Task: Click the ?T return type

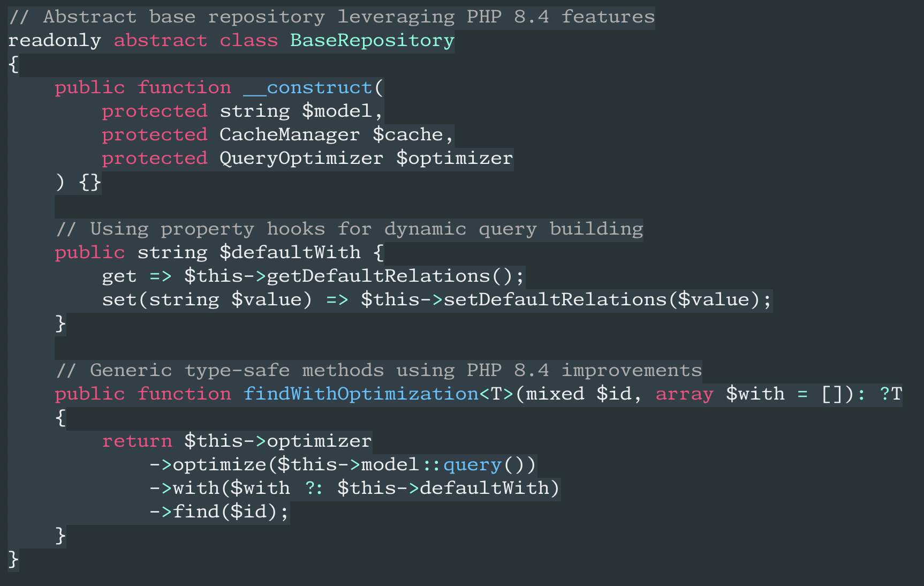Action: click(891, 394)
